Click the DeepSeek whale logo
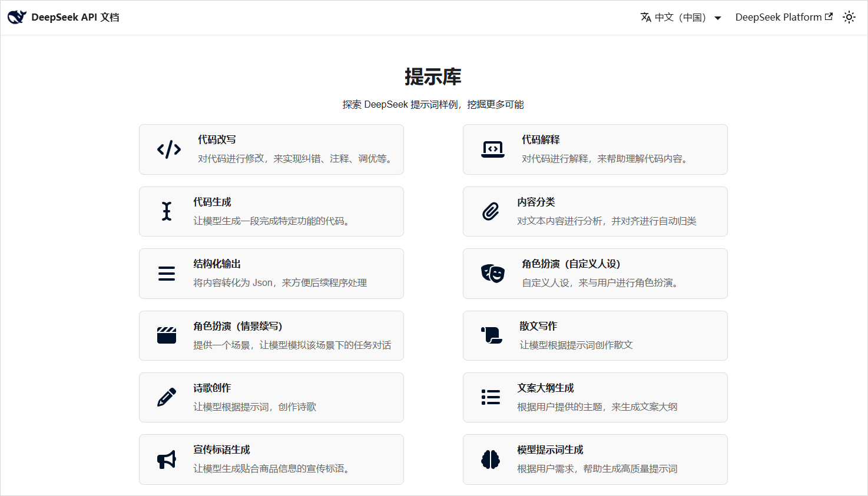This screenshot has height=496, width=868. [16, 16]
